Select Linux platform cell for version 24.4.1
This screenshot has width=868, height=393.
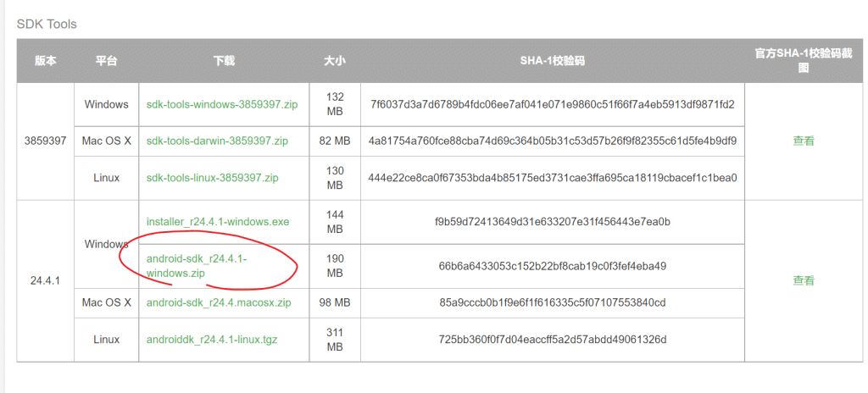[x=106, y=340]
